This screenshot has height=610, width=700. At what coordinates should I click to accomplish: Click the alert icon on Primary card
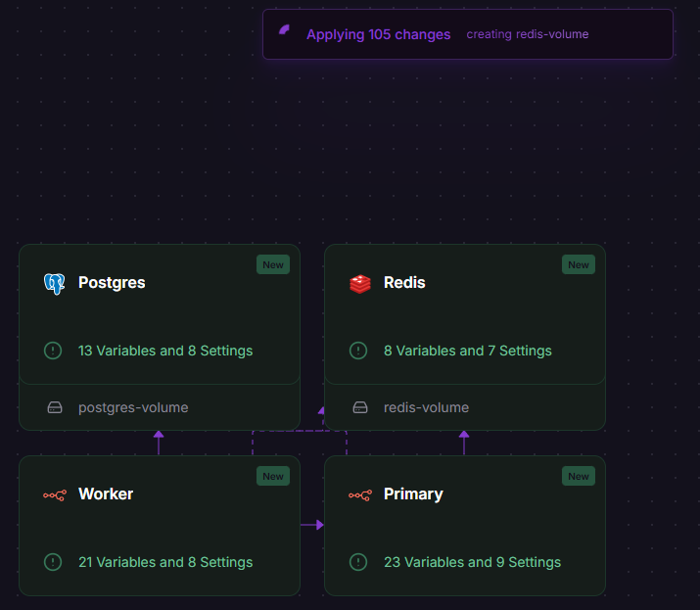358,562
